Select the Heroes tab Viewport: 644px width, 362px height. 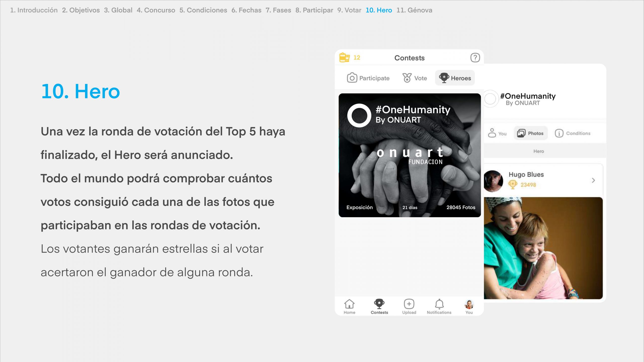[x=455, y=78]
